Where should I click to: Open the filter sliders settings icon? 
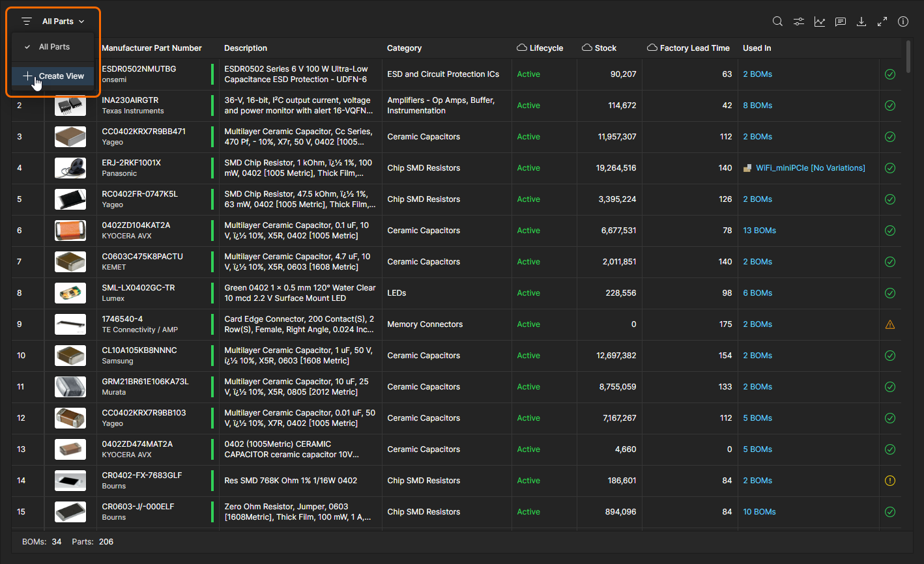pos(798,21)
